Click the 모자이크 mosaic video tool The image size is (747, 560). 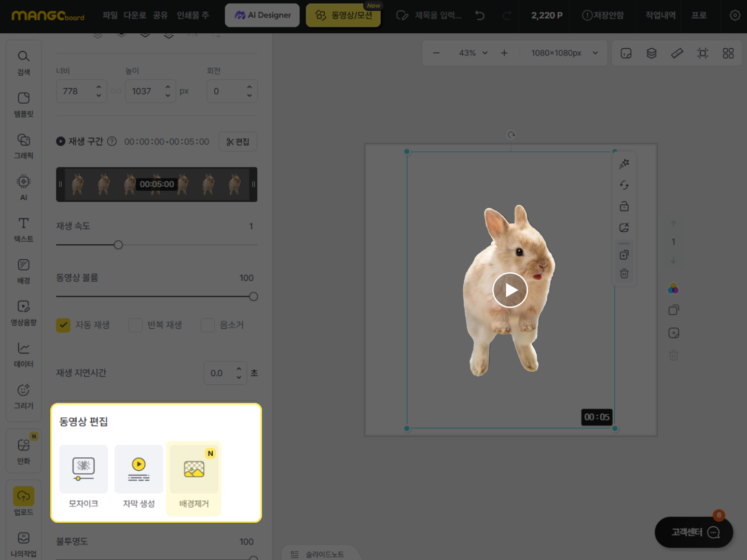click(84, 477)
